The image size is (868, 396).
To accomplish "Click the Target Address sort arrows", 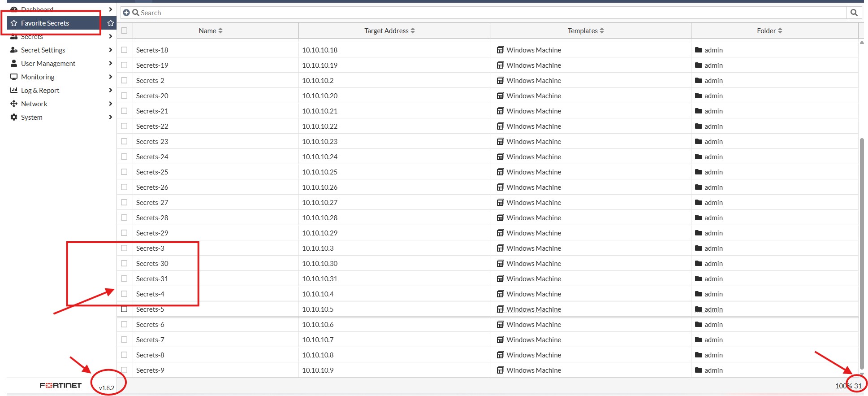I will coord(413,30).
